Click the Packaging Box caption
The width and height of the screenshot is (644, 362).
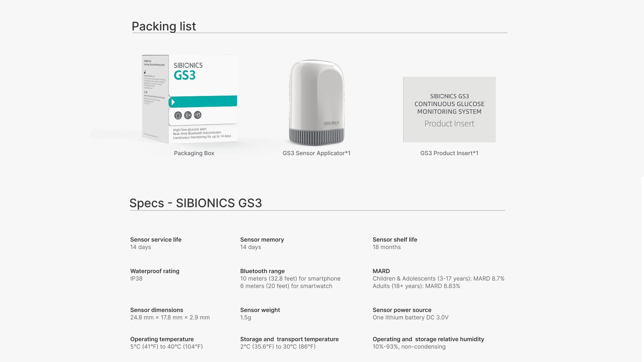[x=194, y=153]
